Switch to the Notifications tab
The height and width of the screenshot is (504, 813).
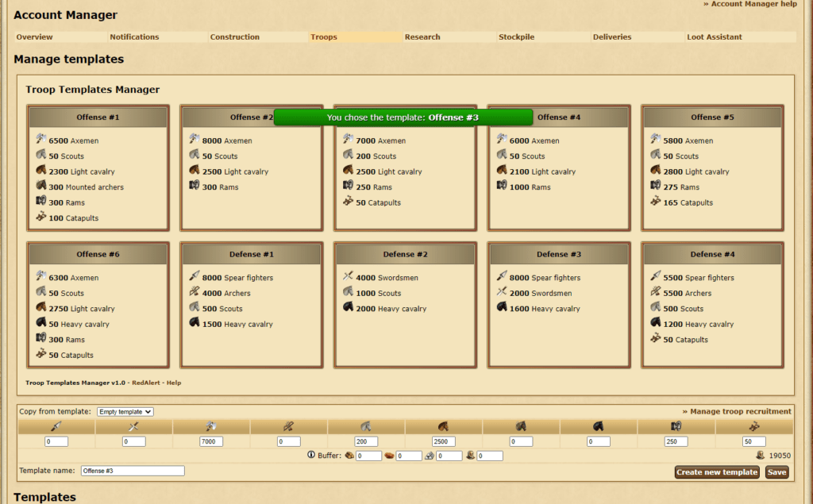134,37
